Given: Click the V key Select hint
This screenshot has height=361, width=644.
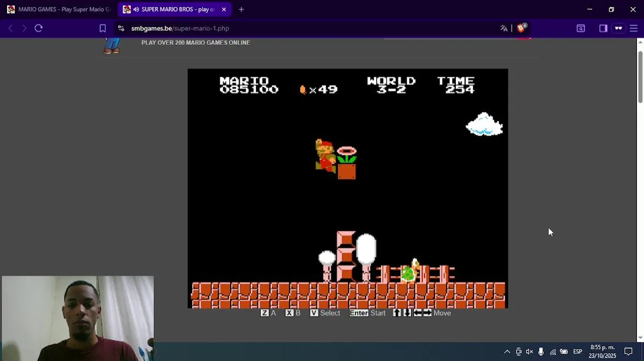Looking at the screenshot, I should pyautogui.click(x=325, y=313).
